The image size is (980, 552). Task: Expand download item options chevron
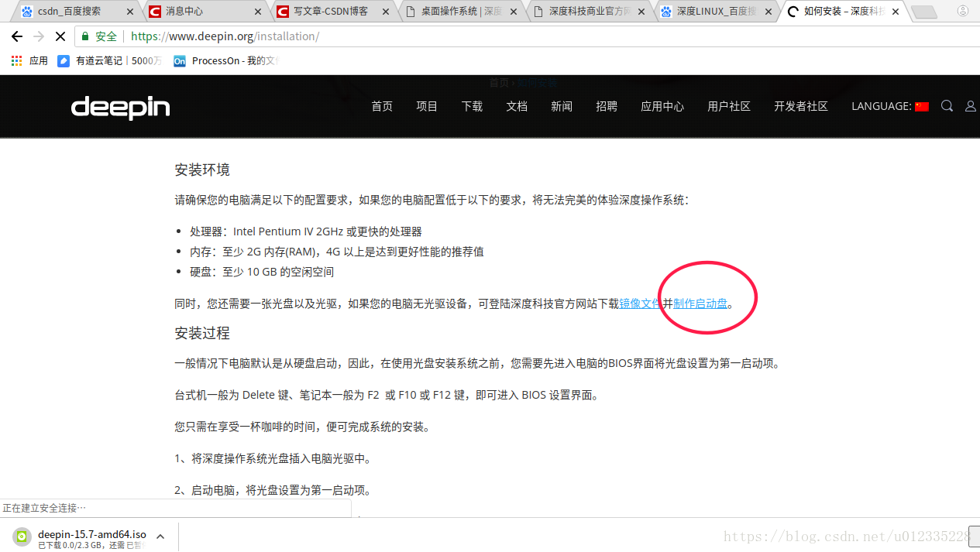(160, 536)
